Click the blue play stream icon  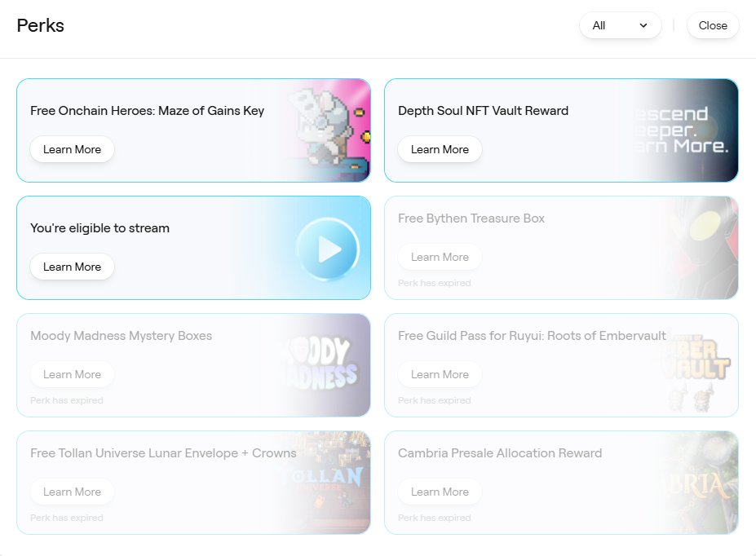(x=328, y=249)
